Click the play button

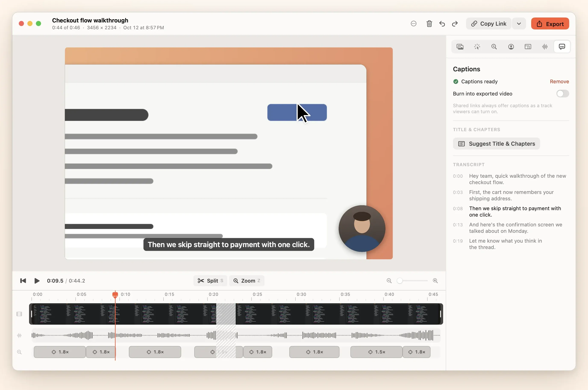37,281
